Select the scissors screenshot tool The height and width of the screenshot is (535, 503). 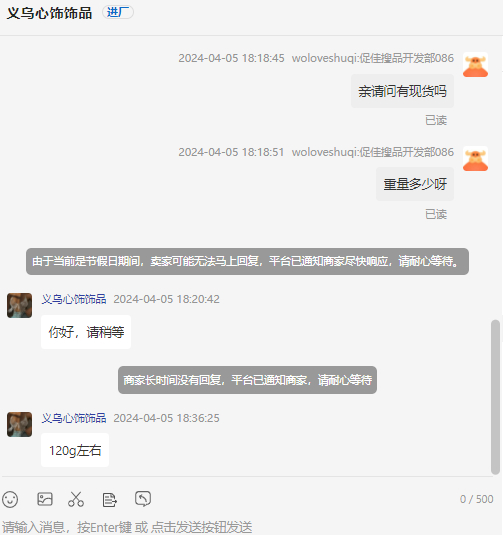76,499
